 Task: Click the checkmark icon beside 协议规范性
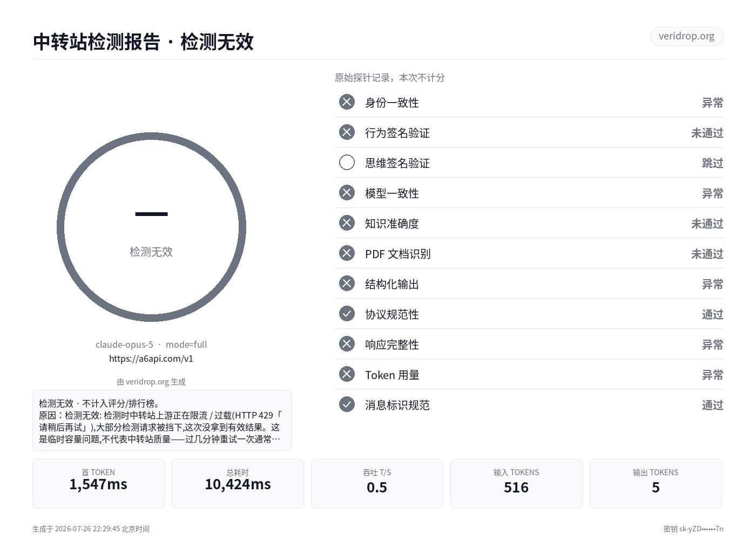347,314
